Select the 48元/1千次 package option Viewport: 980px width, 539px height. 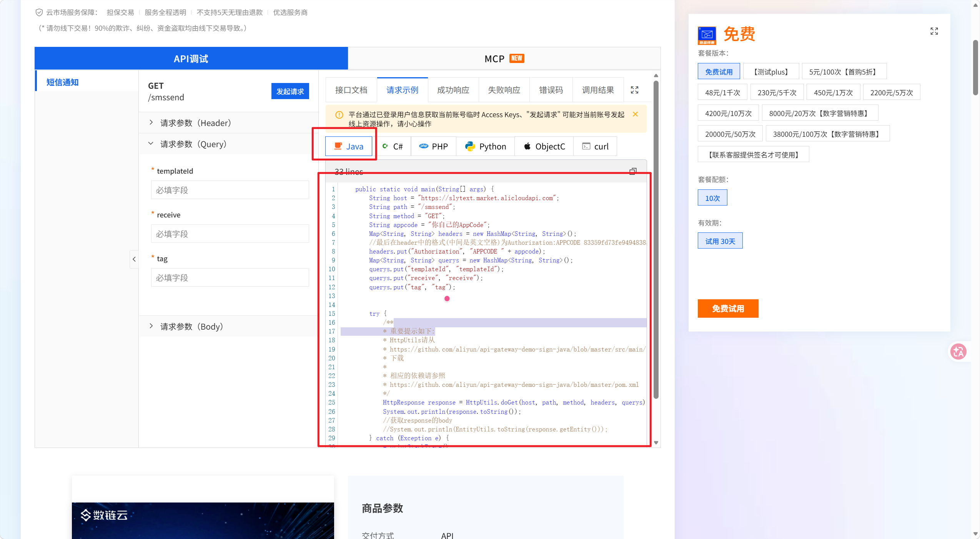(x=722, y=92)
